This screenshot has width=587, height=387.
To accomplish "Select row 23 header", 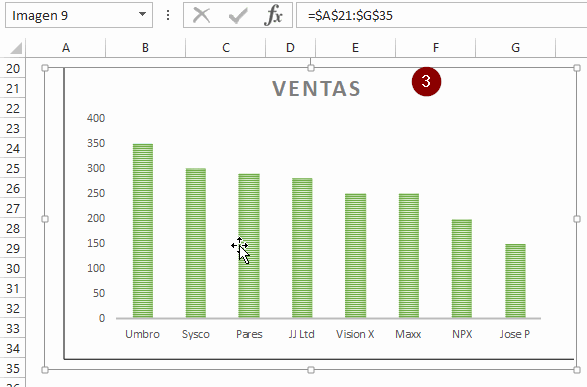I will coord(13,129).
